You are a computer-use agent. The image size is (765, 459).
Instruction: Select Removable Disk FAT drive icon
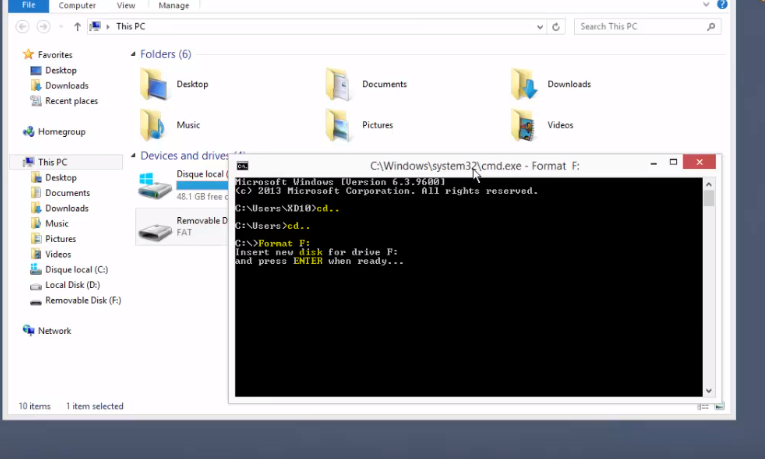(155, 230)
